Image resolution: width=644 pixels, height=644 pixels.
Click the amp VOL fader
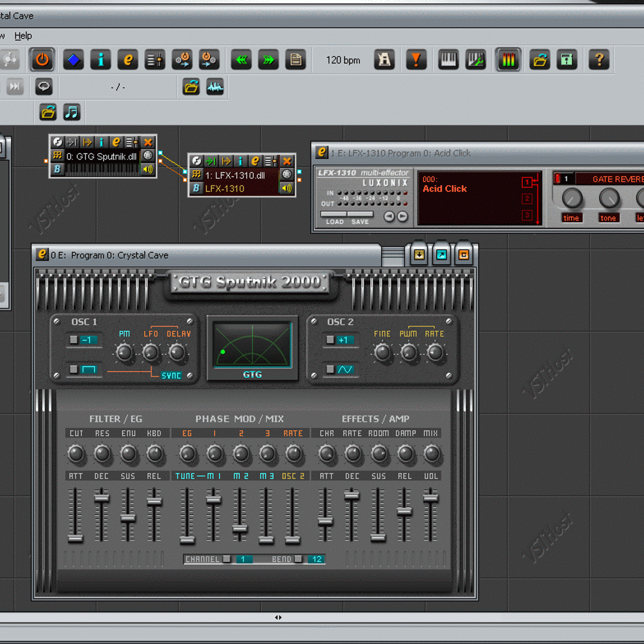430,498
